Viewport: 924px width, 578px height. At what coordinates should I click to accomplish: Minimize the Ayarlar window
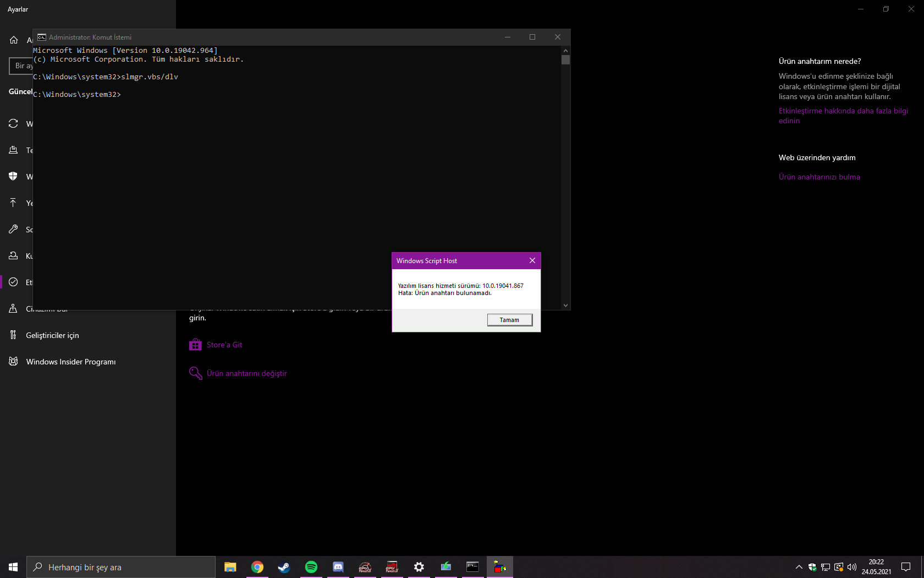click(x=861, y=9)
